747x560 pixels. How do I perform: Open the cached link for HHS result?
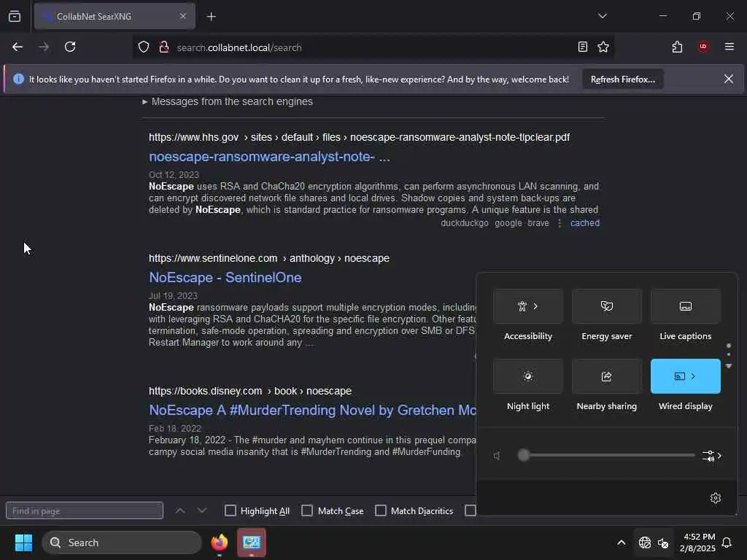click(x=584, y=223)
